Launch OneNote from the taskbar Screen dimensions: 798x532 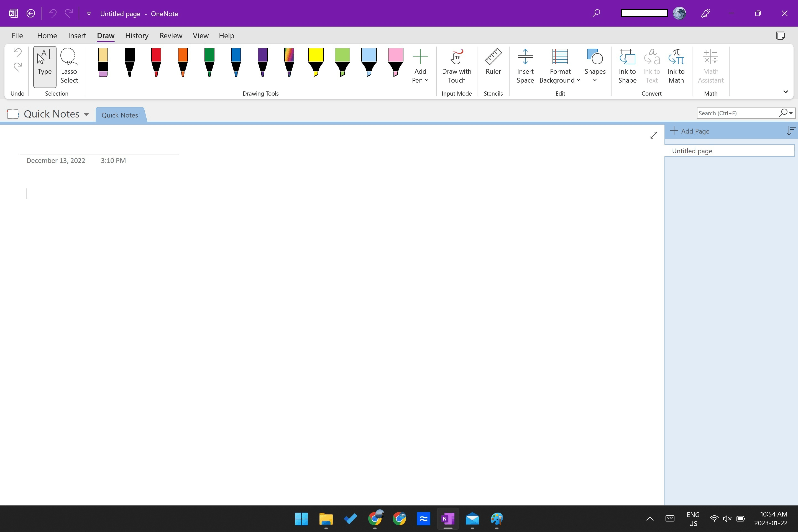[x=448, y=519]
